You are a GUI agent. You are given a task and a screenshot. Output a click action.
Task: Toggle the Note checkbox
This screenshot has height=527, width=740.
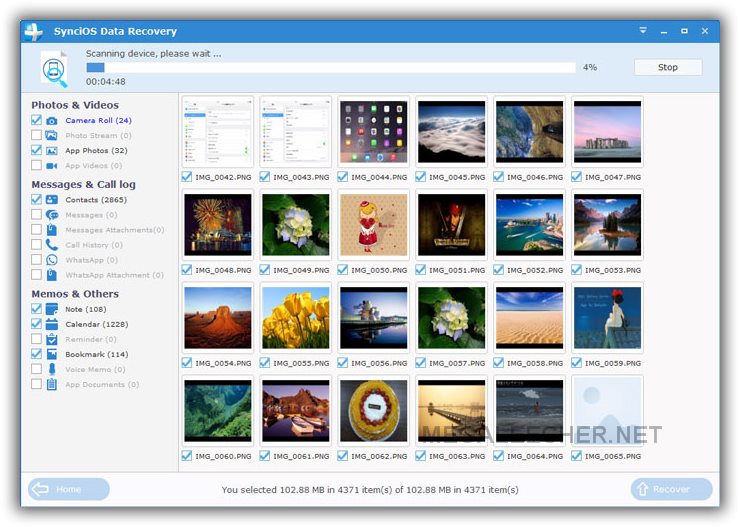pyautogui.click(x=36, y=309)
